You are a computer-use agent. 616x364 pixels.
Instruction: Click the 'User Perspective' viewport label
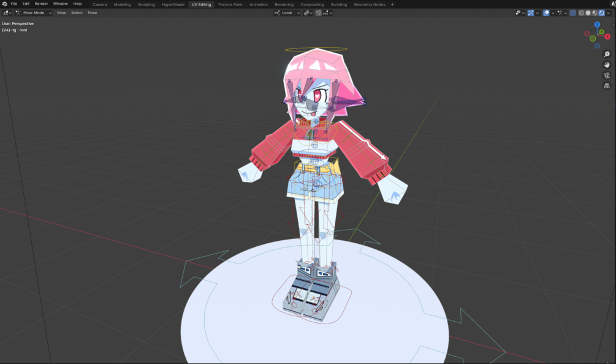18,23
